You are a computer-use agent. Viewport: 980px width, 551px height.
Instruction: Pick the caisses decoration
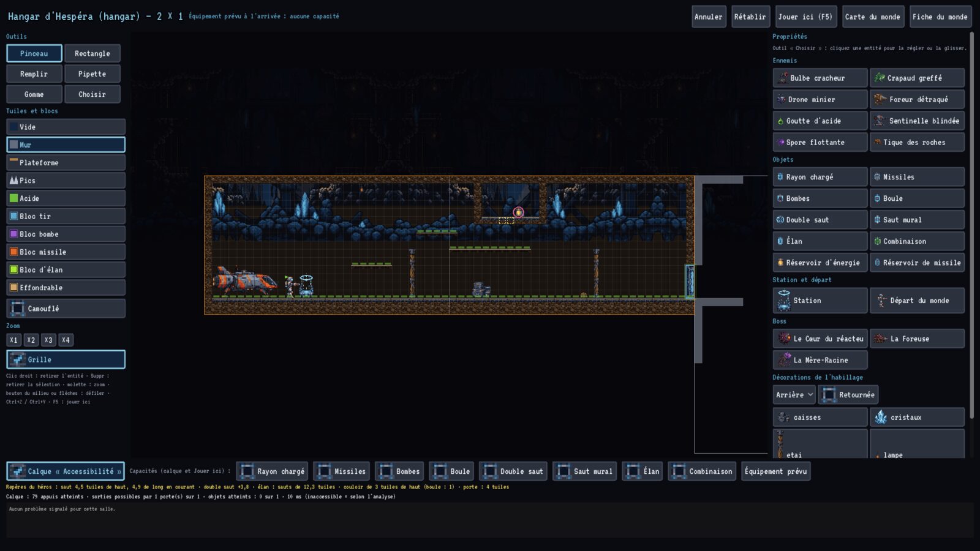820,418
